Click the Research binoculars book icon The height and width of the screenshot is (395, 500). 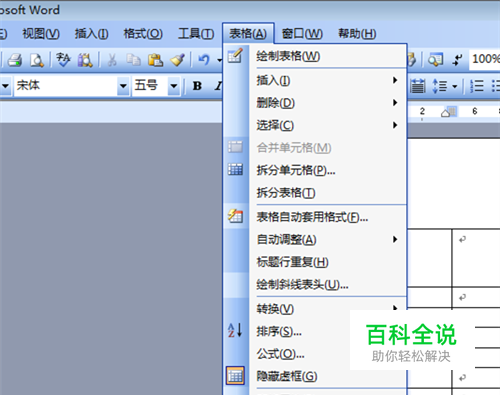(85, 60)
